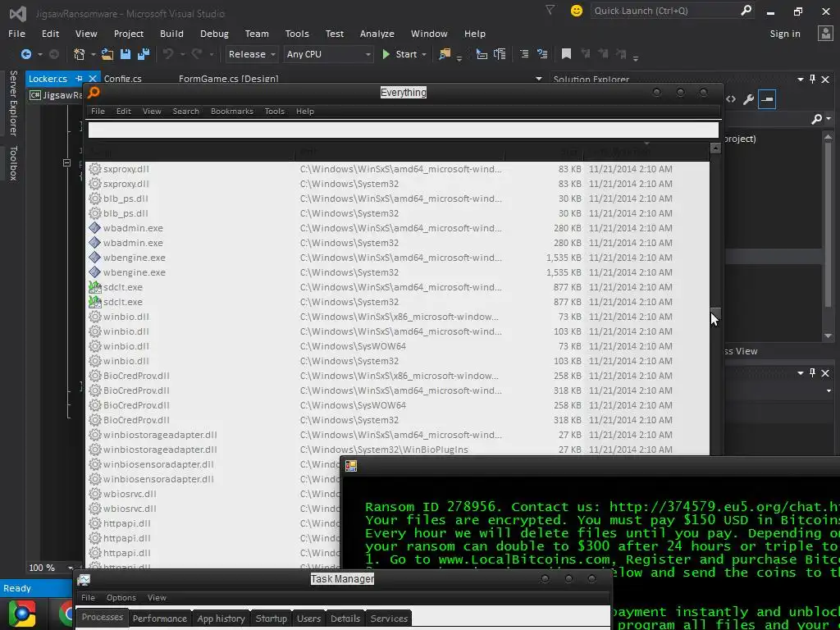The image size is (840, 630).
Task: Click the pin icon on Locker.cs tab
Action: [80, 79]
